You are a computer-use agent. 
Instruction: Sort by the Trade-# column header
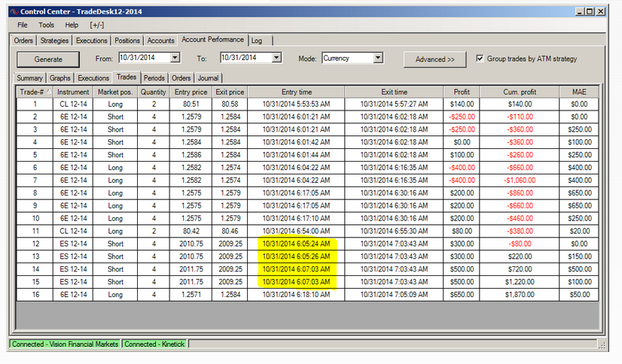pyautogui.click(x=35, y=92)
